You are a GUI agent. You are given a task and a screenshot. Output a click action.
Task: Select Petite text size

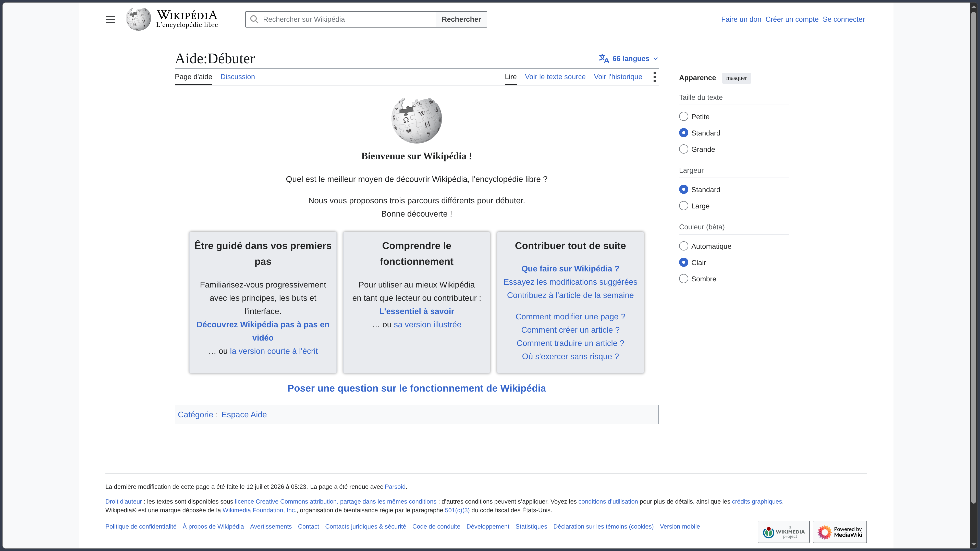pyautogui.click(x=683, y=116)
